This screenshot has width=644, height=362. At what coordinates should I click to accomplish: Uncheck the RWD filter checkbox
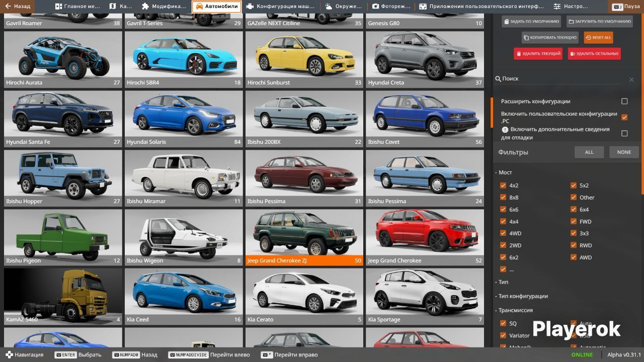574,245
